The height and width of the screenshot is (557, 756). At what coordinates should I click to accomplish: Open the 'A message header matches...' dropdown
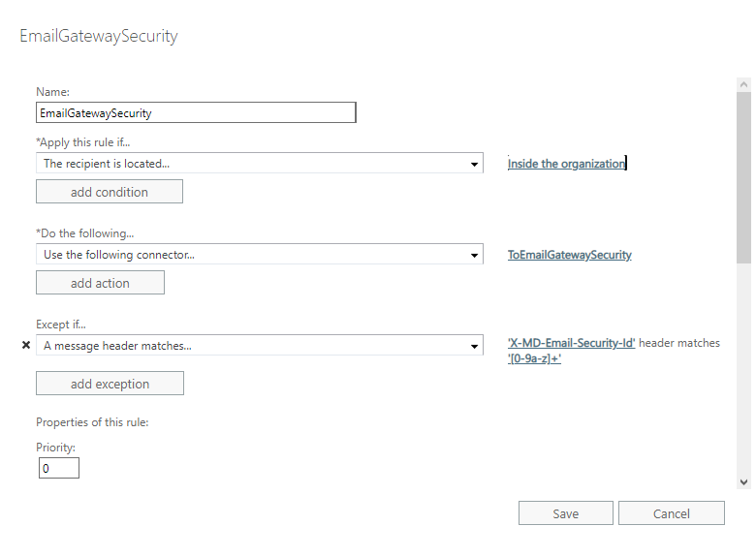click(x=259, y=346)
